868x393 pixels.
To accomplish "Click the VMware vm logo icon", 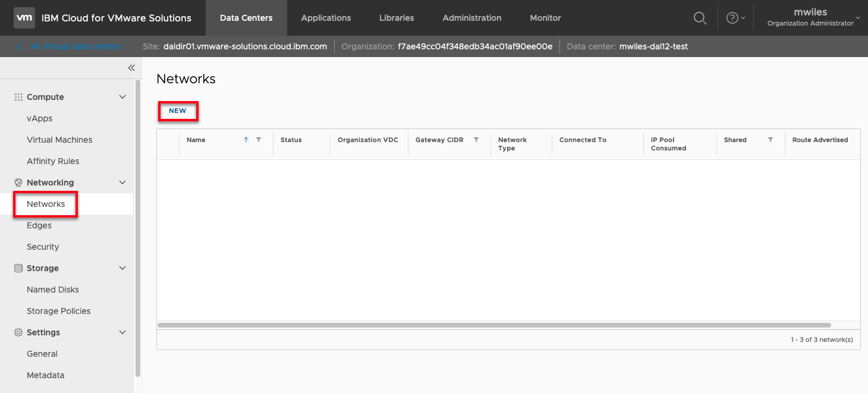I will [x=24, y=18].
